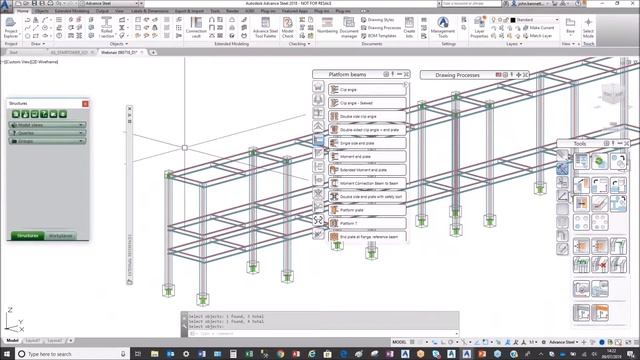The width and height of the screenshot is (640, 360).
Task: Click Make Current layer button
Action: click(538, 28)
